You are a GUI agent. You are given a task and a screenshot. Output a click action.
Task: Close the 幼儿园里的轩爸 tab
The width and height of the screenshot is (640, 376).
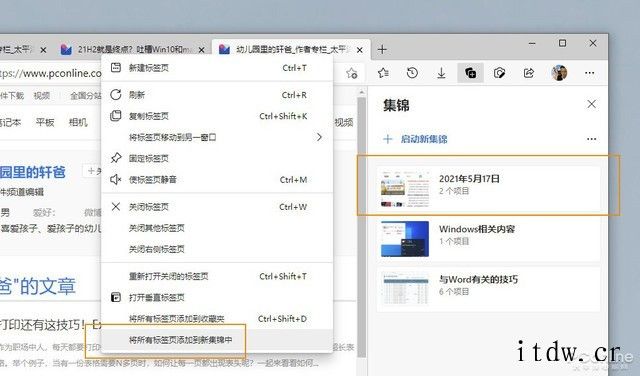(360, 50)
